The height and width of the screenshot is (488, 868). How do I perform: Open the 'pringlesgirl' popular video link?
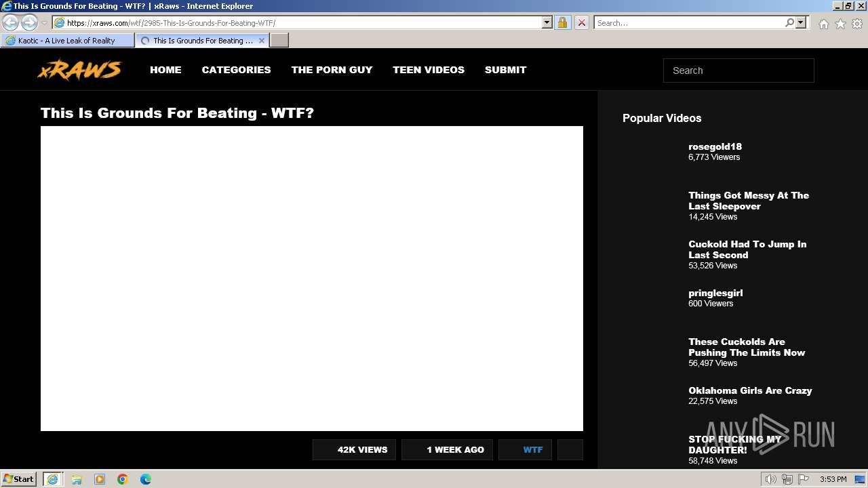[715, 293]
